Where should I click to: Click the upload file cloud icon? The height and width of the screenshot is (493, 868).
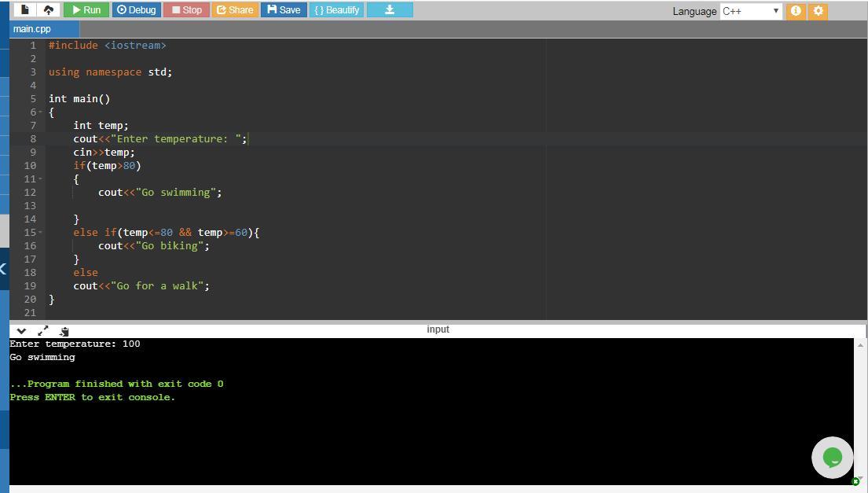click(48, 10)
